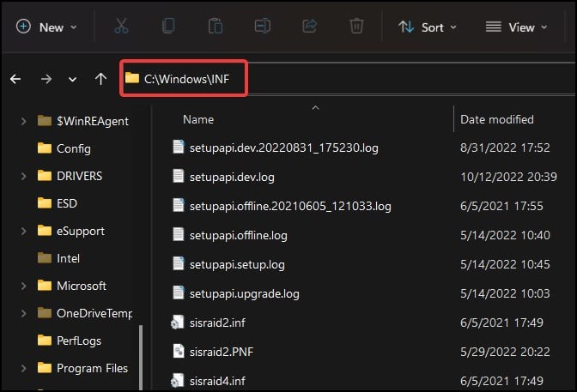Expand the eSupport folder node

(23, 231)
